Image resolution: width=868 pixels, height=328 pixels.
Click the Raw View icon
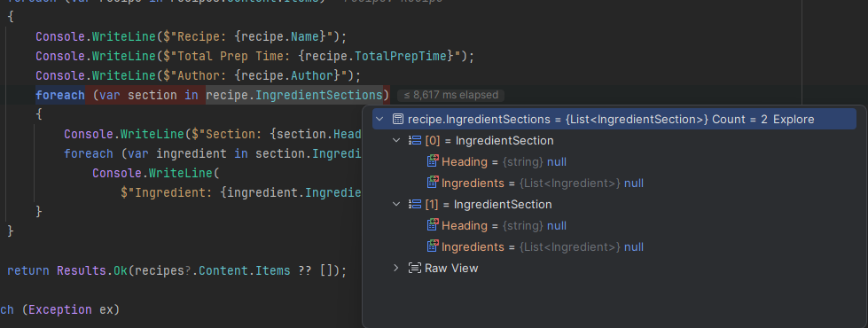pyautogui.click(x=415, y=268)
